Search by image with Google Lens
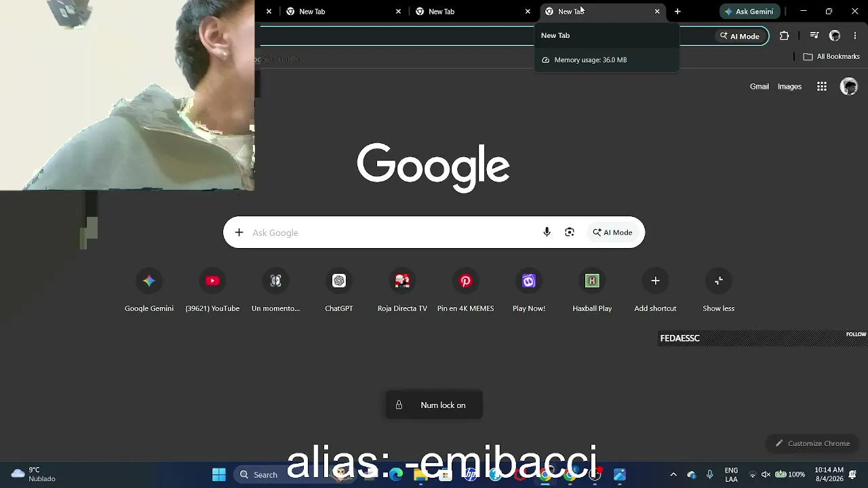The height and width of the screenshot is (488, 868). 570,232
